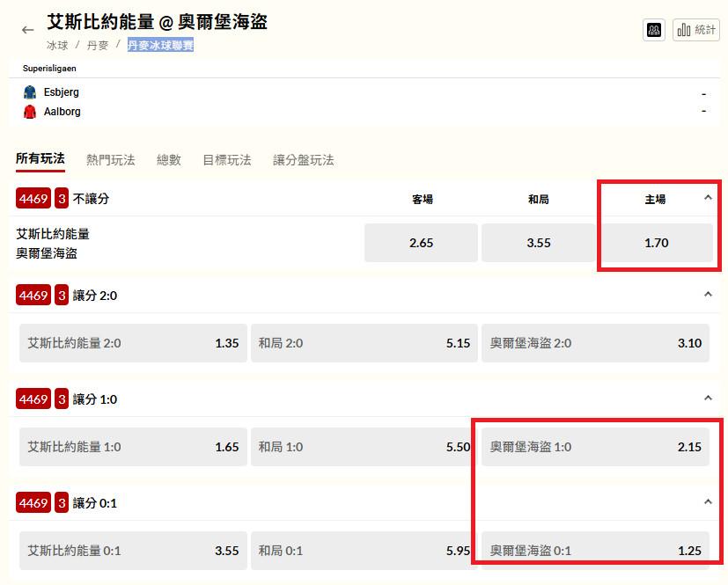
Task: Pick 和局 2:0 at odds 5.15
Action: coord(364,343)
